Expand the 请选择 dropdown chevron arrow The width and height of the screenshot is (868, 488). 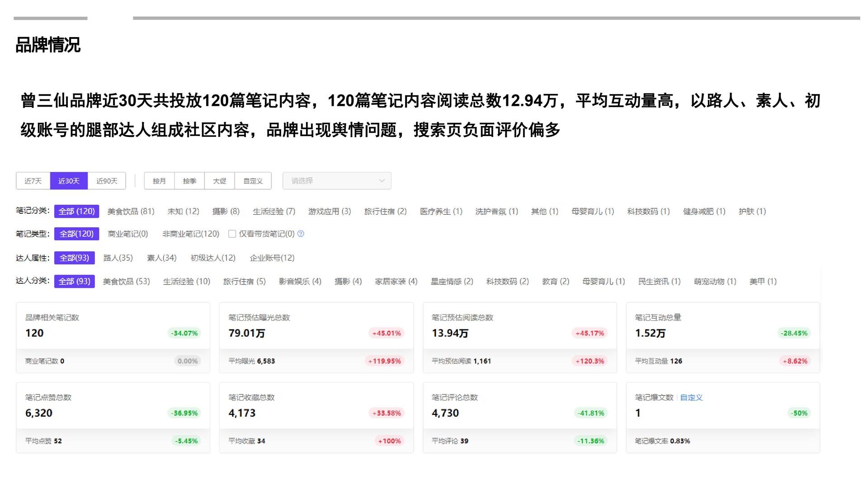(382, 181)
